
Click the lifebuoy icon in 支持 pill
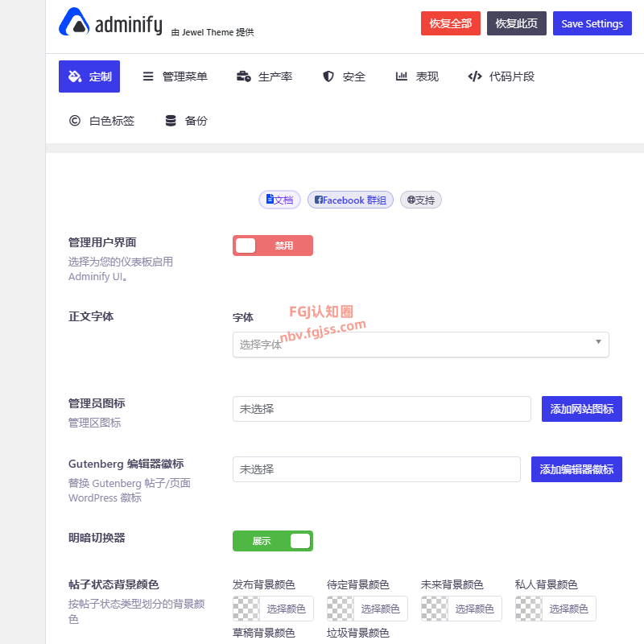[411, 200]
